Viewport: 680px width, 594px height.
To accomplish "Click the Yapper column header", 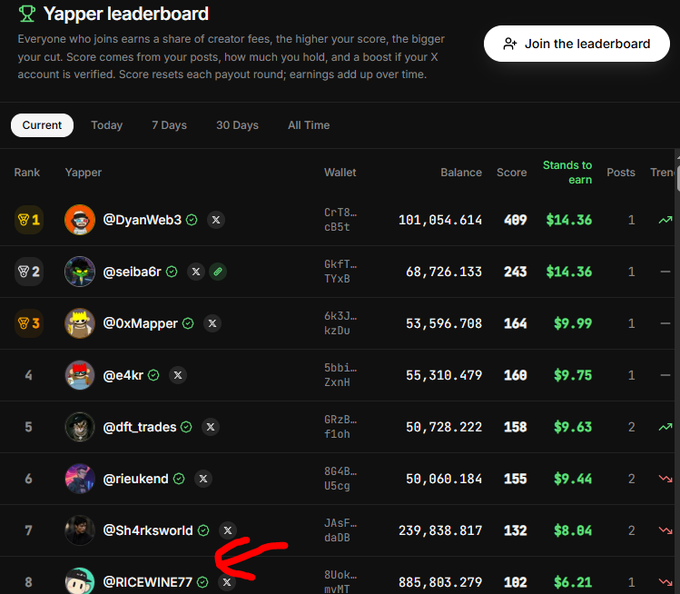I will click(x=83, y=173).
